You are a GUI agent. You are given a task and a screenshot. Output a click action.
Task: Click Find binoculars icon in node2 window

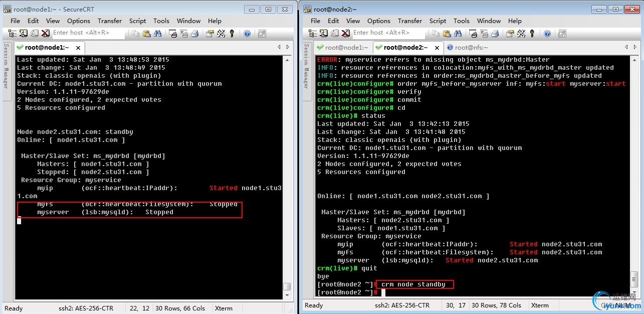click(x=458, y=33)
